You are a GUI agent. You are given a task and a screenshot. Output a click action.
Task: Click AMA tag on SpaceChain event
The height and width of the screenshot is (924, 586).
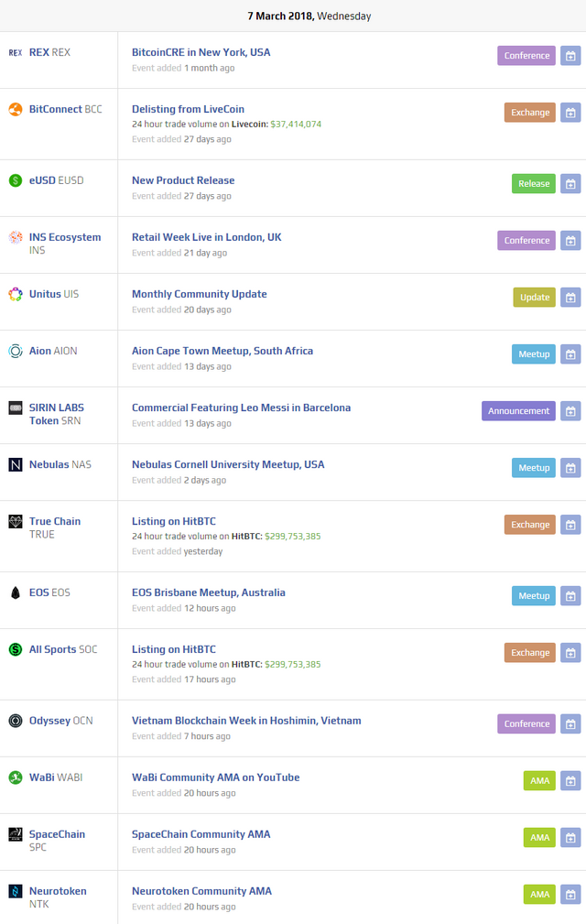(x=539, y=837)
